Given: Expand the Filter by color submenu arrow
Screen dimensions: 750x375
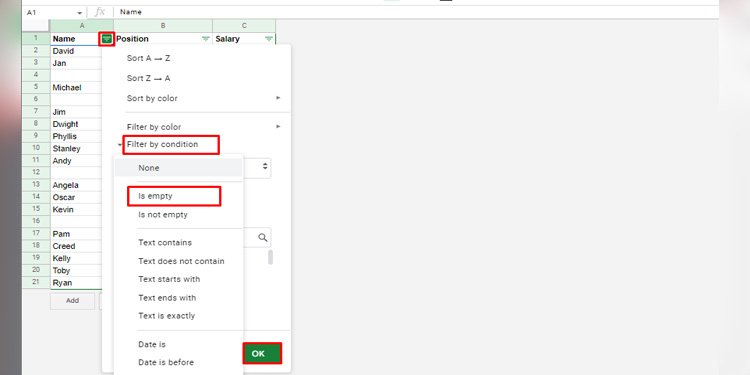Looking at the screenshot, I should 278,126.
